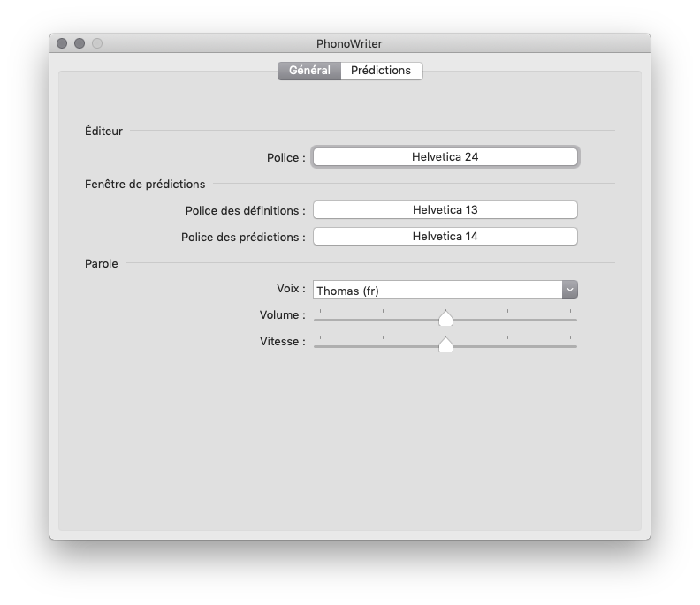Screen dimensions: 700x605
Task: Open editor font picker showing Helvetica 24
Action: (x=445, y=157)
